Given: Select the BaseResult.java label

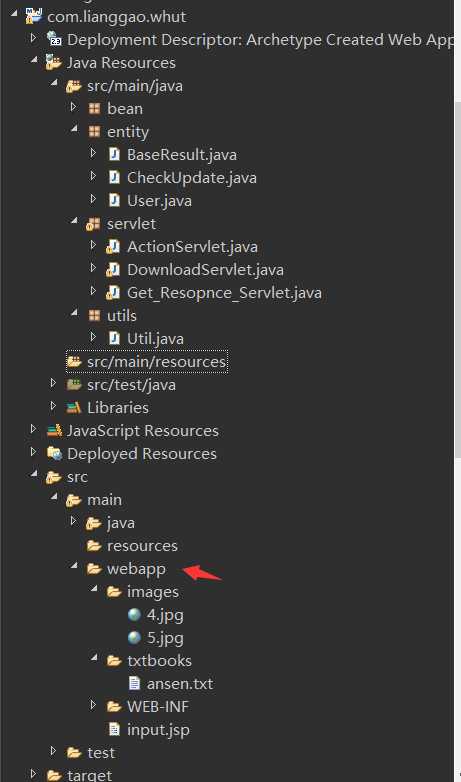Looking at the screenshot, I should [x=182, y=155].
